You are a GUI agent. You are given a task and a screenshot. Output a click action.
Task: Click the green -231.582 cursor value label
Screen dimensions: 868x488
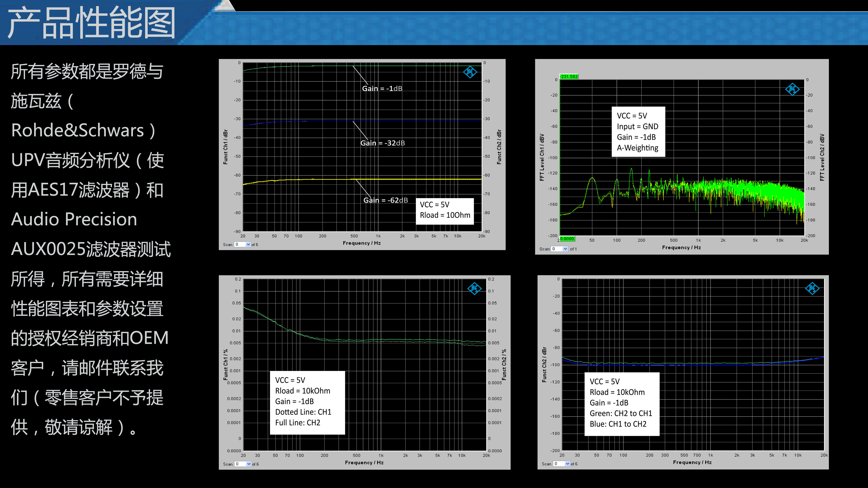coord(569,76)
